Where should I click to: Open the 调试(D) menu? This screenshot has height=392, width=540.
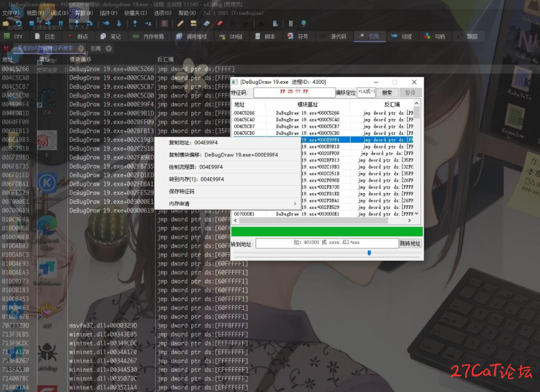(x=60, y=13)
